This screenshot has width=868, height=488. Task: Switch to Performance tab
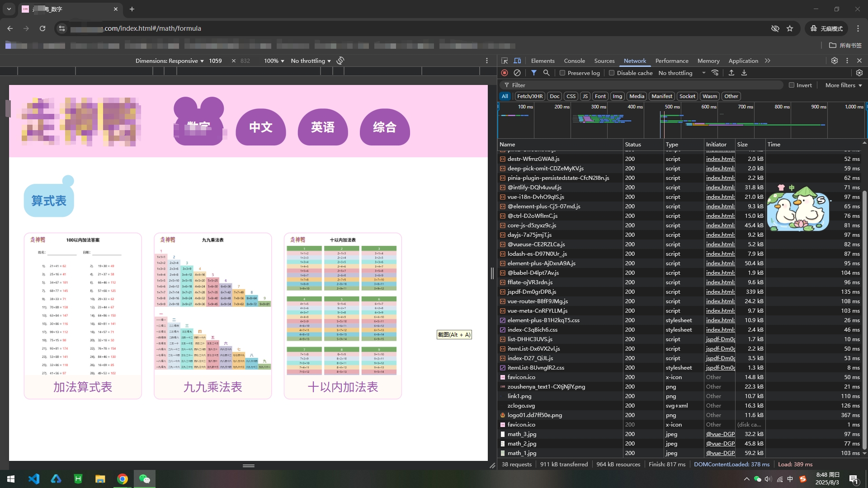coord(672,61)
